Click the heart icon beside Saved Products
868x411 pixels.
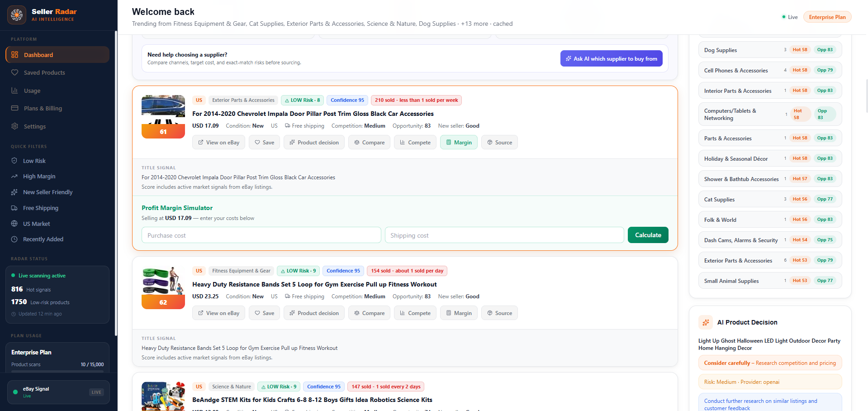coord(15,72)
